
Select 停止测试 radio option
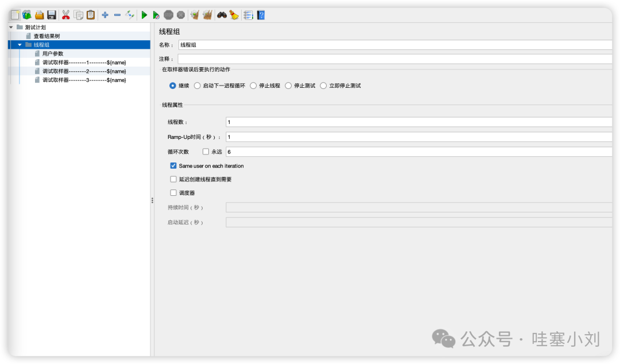288,86
